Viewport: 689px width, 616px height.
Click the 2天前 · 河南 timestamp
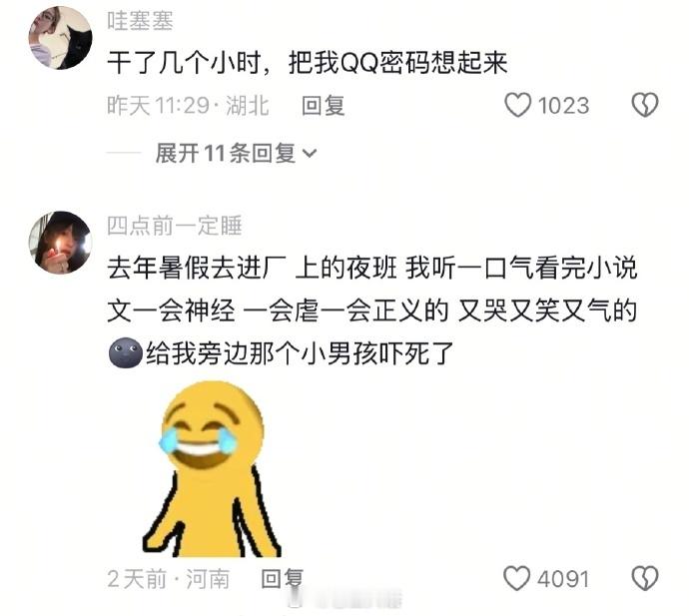169,579
